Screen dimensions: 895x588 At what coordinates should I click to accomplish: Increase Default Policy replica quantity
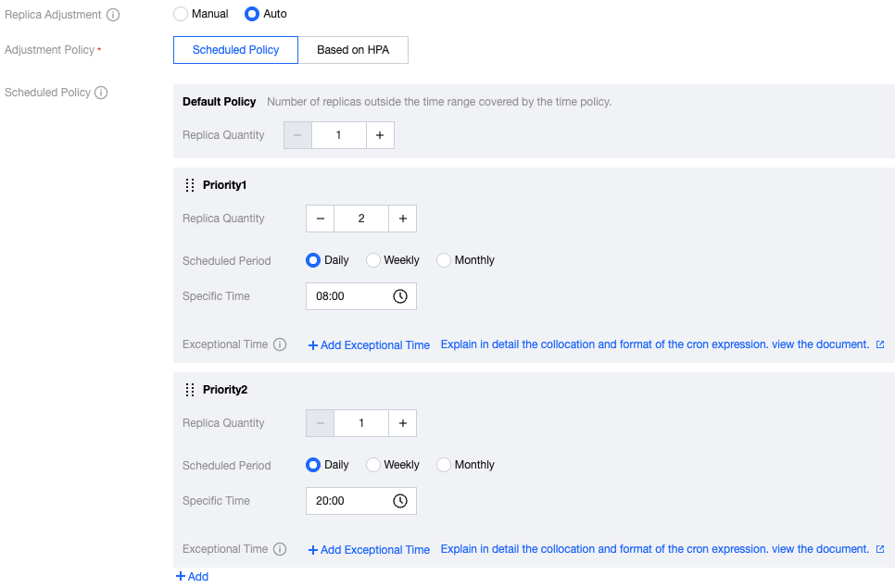(380, 135)
